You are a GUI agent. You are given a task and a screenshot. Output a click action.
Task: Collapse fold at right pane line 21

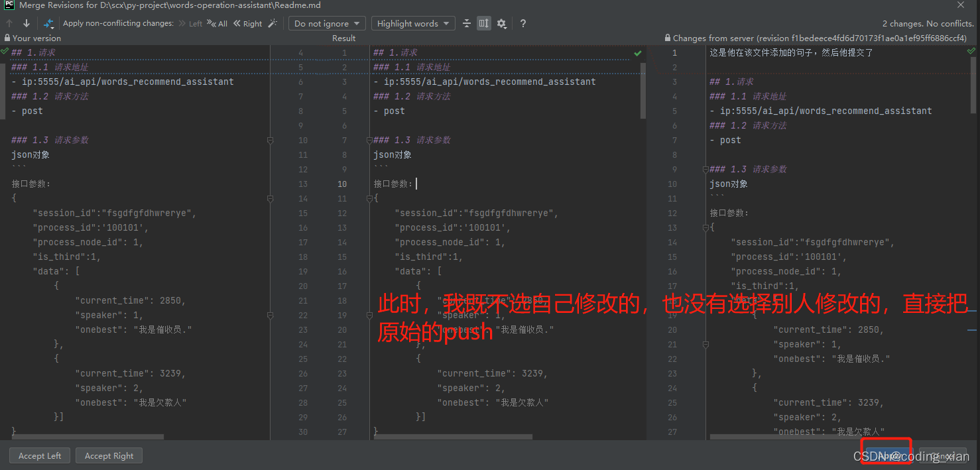tap(705, 345)
